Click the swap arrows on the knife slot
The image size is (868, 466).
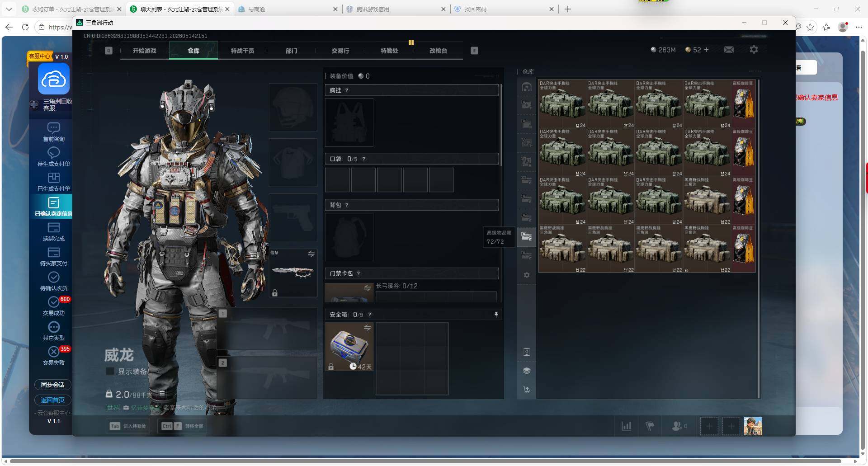click(x=311, y=254)
